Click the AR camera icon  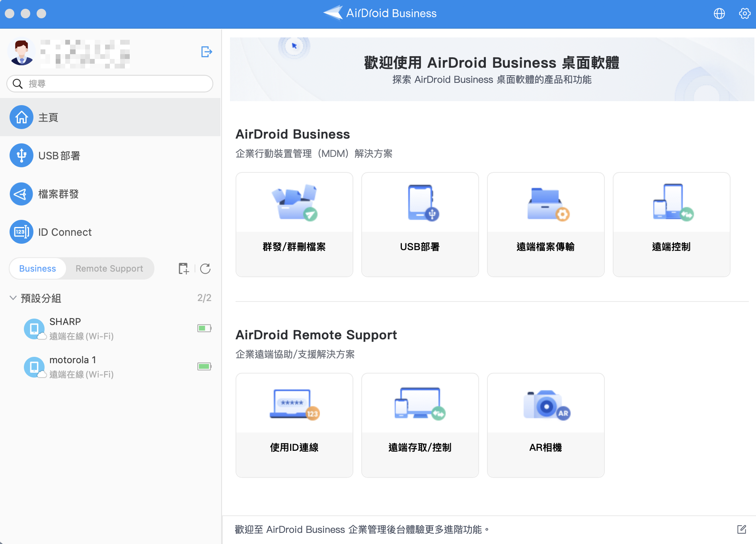point(547,405)
